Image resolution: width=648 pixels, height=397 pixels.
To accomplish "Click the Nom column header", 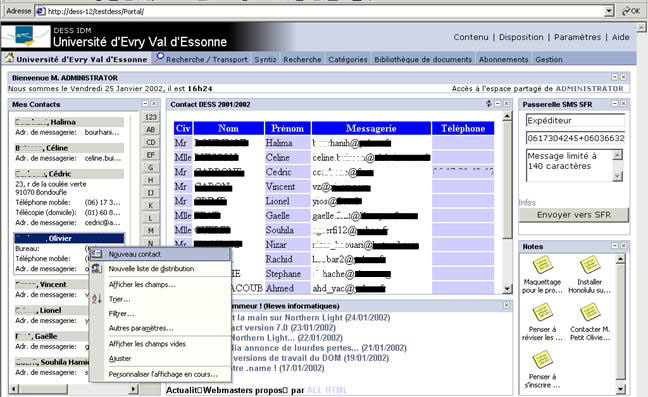I will coord(228,128).
